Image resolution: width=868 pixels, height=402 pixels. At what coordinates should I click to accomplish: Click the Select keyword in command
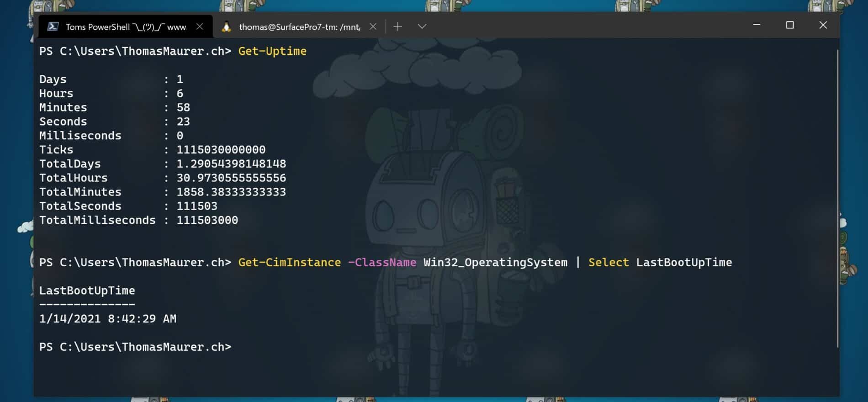pyautogui.click(x=609, y=263)
